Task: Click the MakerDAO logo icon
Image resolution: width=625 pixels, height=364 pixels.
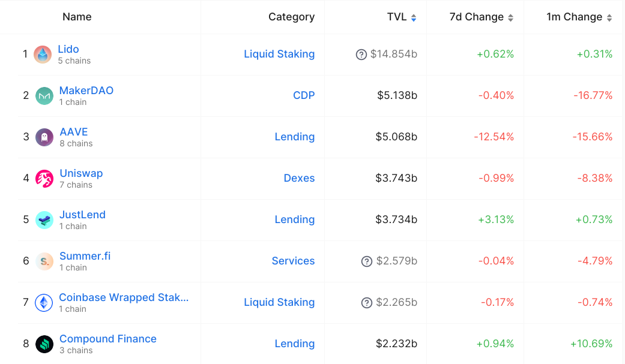Action: pos(44,96)
